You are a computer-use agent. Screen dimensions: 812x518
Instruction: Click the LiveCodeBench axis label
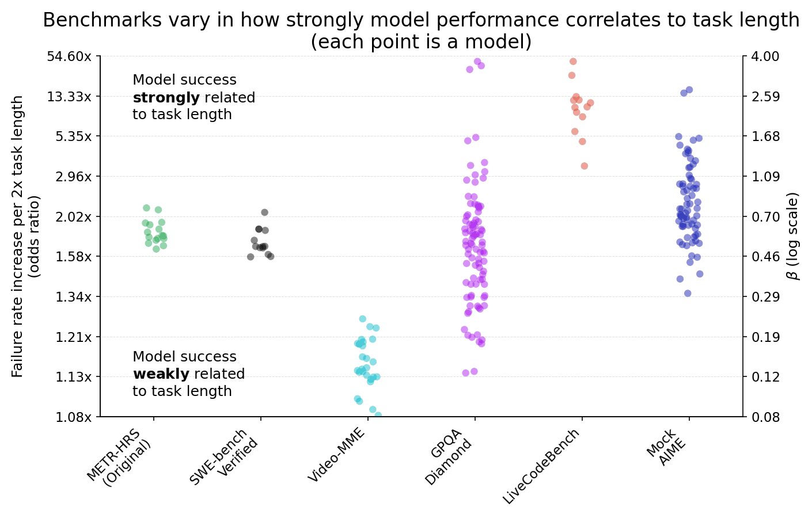(x=542, y=466)
